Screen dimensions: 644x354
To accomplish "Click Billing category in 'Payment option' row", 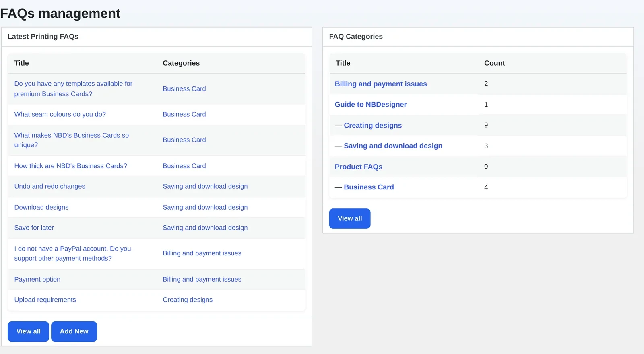I will (202, 279).
